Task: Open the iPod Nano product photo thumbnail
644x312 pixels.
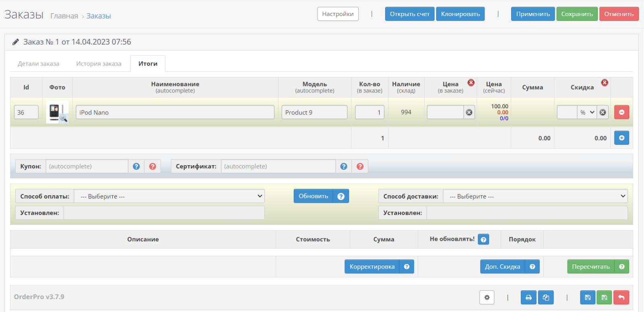Action: [x=57, y=112]
